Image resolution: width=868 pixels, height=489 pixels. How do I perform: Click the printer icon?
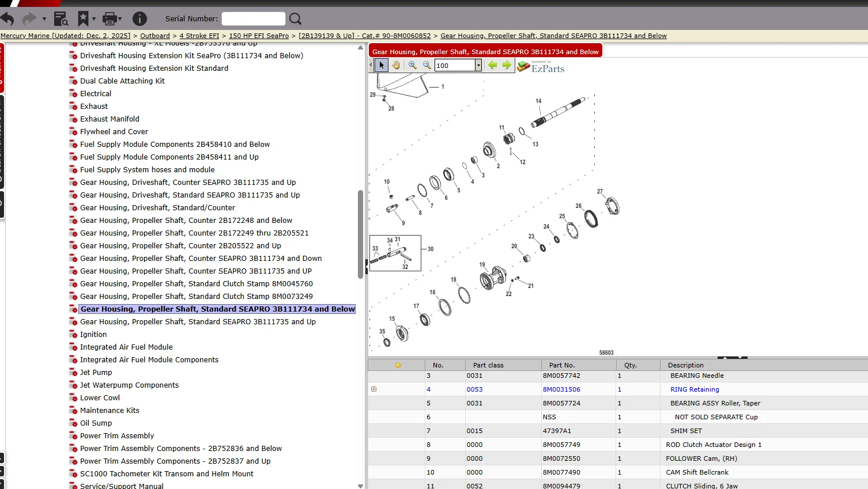click(x=110, y=19)
